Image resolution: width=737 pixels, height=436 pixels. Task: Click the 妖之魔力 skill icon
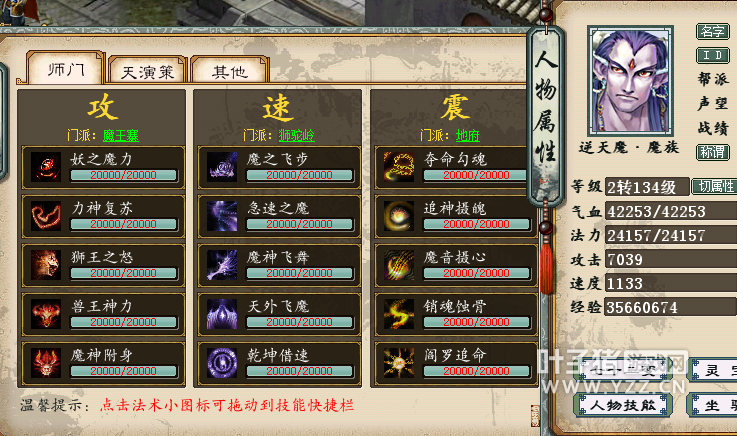click(x=46, y=167)
